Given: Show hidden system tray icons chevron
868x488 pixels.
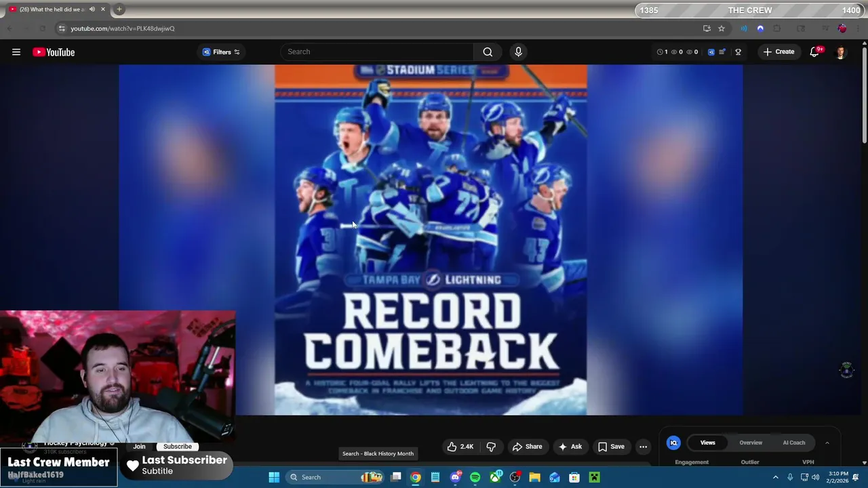Looking at the screenshot, I should coord(776,477).
